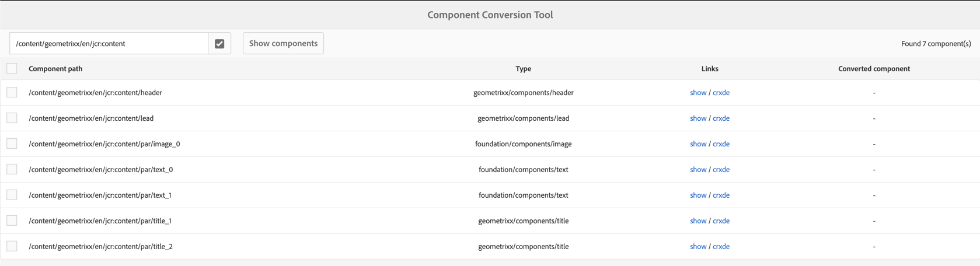The width and height of the screenshot is (980, 266).
Task: Open crxde link for the title_1 component
Action: click(721, 221)
